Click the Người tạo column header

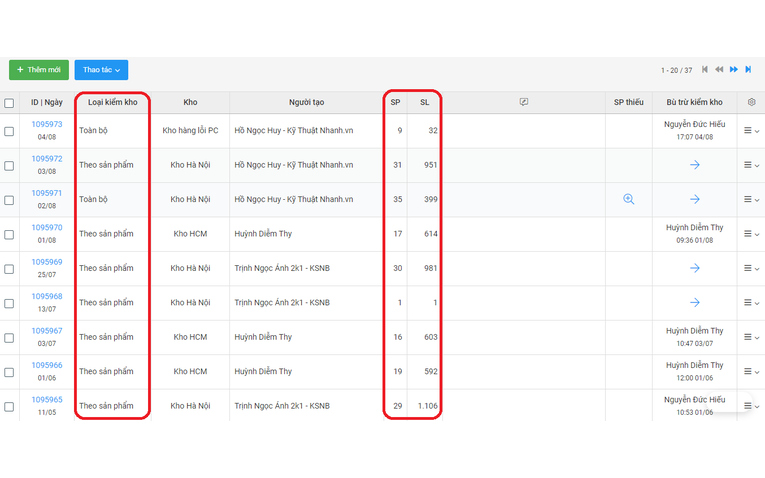point(306,102)
